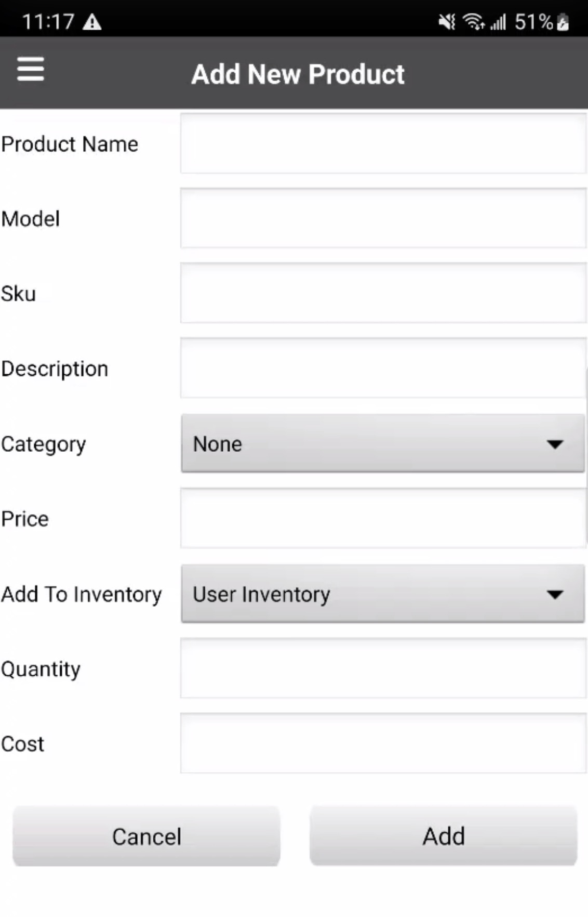Click the Description text field
The height and width of the screenshot is (917, 588).
tap(383, 368)
